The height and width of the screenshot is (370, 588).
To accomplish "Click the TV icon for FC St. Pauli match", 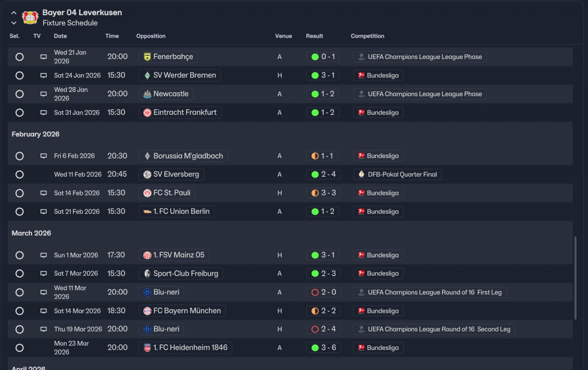I will [x=44, y=193].
